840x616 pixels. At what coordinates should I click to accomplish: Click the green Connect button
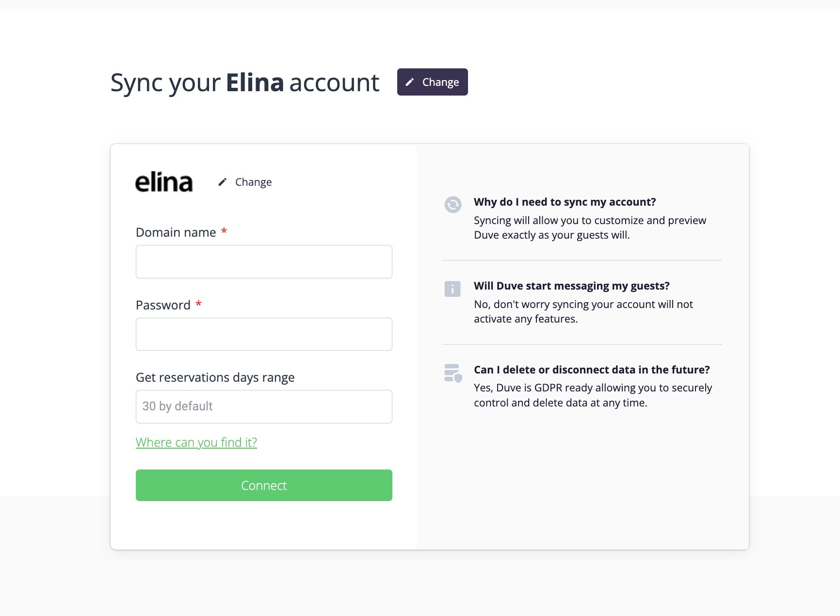(264, 485)
